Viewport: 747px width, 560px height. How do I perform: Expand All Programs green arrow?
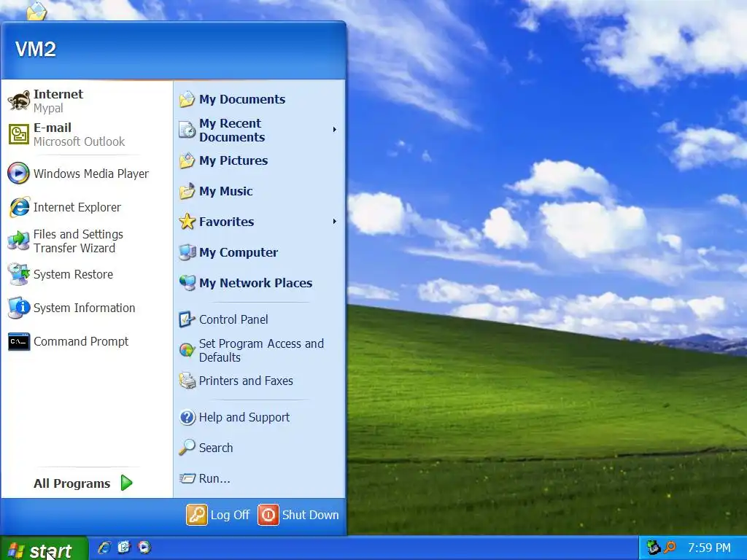click(126, 483)
